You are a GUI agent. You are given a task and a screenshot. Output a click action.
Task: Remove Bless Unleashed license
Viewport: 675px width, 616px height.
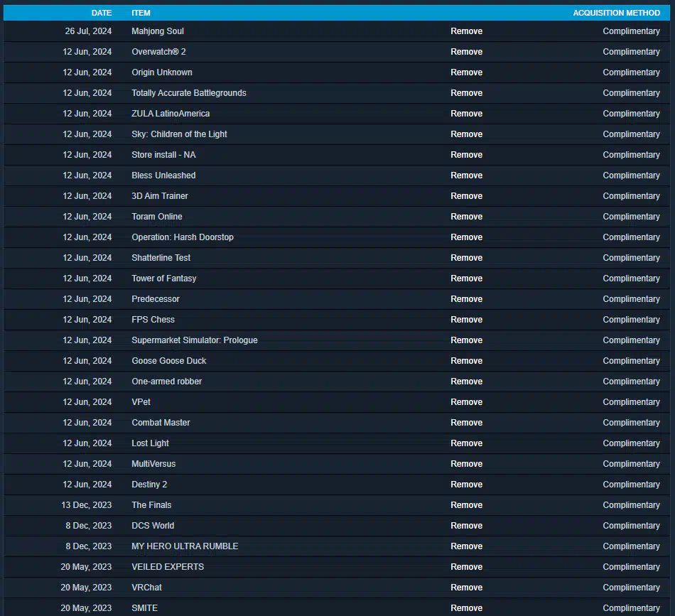466,175
